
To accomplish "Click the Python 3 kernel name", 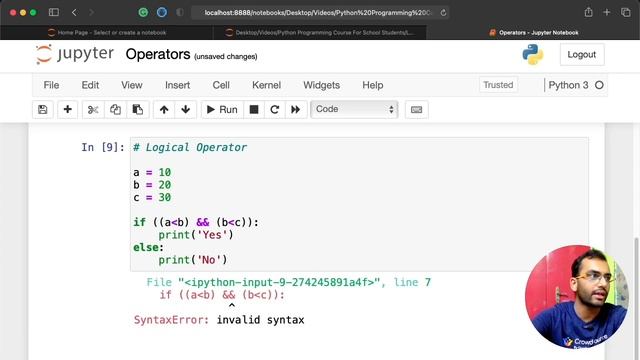I will 568,85.
